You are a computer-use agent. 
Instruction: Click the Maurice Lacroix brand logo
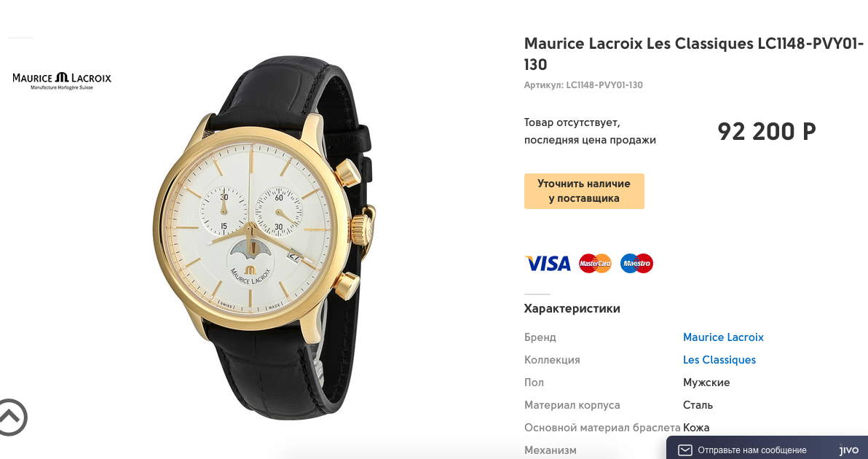click(62, 81)
